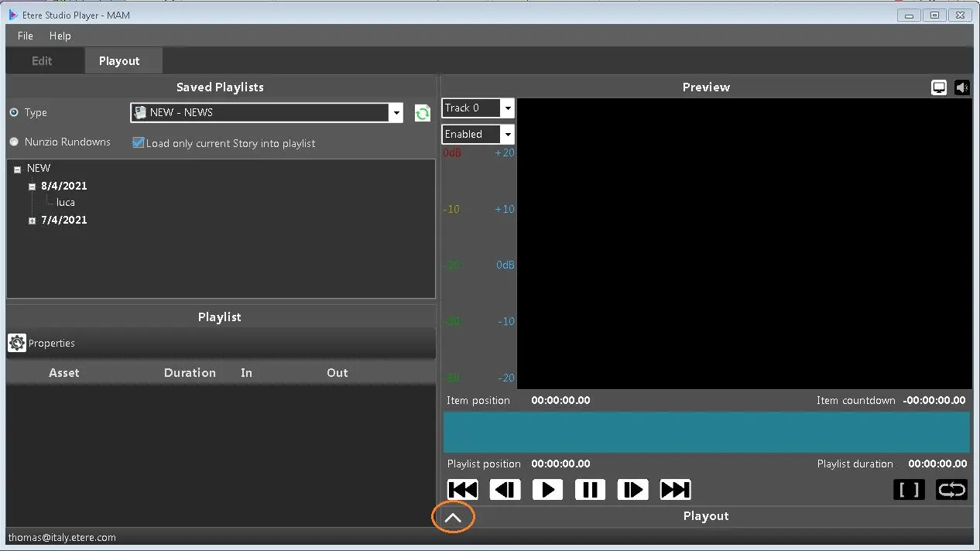Select the Nunzio Rundowns radio option
980x551 pixels.
coord(14,142)
